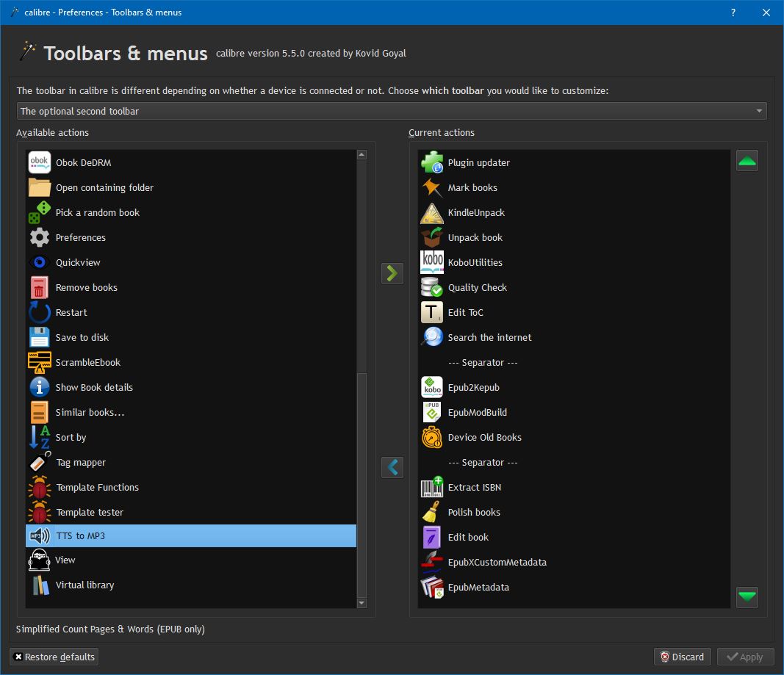Click the help question mark button
Screen dimensions: 784x675
733,12
